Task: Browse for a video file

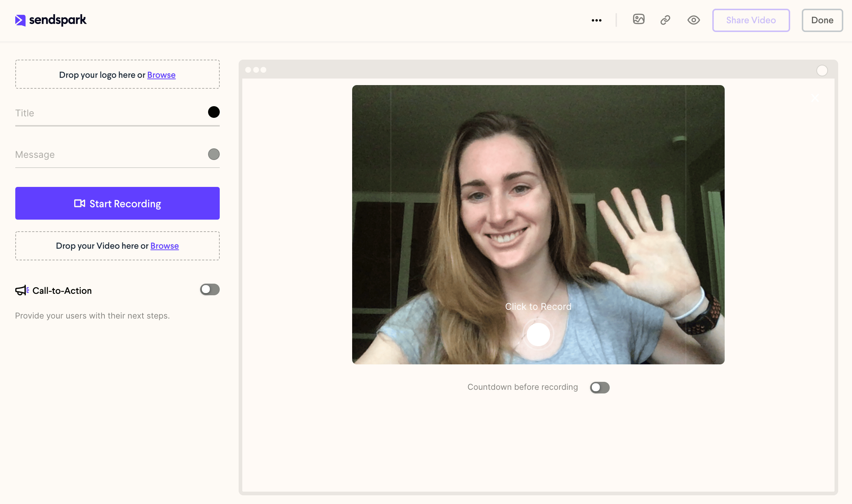Action: click(164, 246)
